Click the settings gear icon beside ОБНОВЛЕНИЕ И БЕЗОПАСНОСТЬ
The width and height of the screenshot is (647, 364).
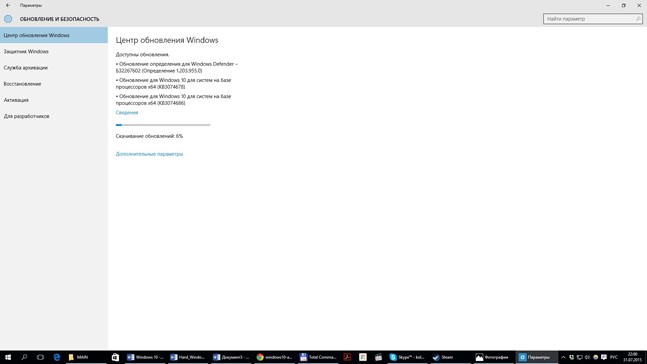[x=8, y=19]
